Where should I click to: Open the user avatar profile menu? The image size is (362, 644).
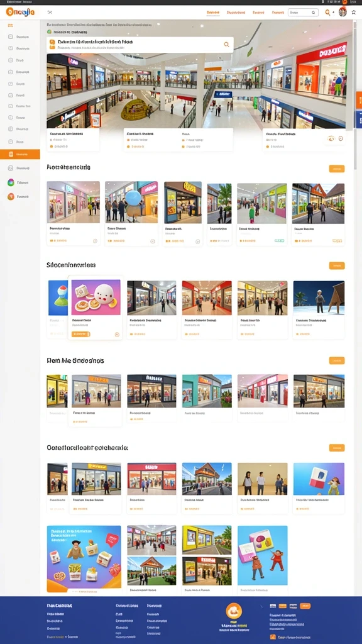[x=343, y=12]
